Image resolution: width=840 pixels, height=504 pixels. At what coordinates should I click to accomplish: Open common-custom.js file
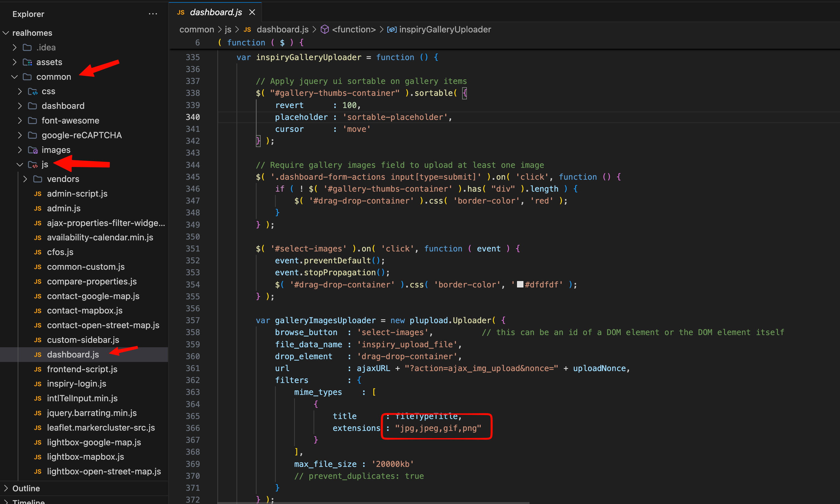coord(86,267)
